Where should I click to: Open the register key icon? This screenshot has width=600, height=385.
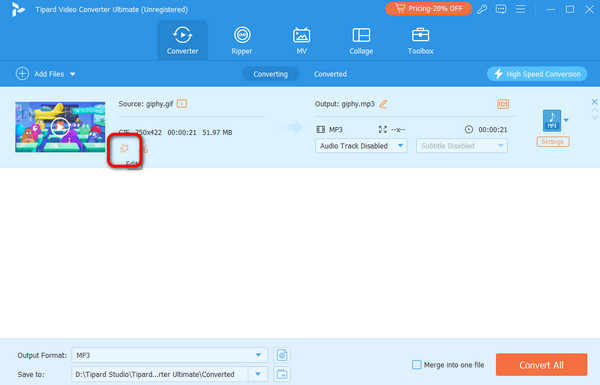coord(482,9)
